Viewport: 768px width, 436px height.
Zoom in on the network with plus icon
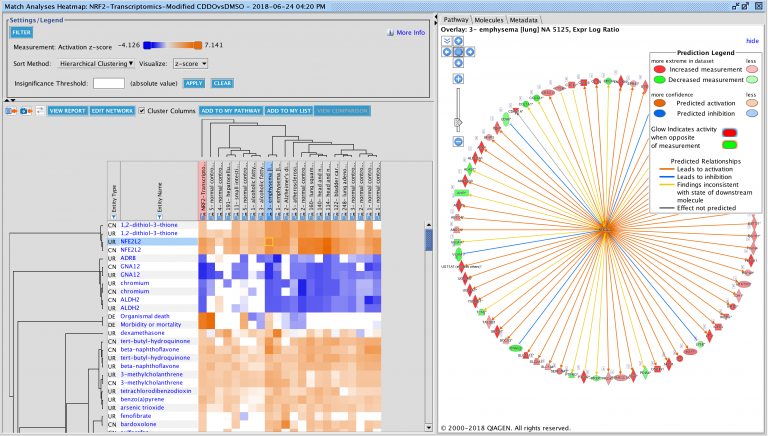coord(458,79)
